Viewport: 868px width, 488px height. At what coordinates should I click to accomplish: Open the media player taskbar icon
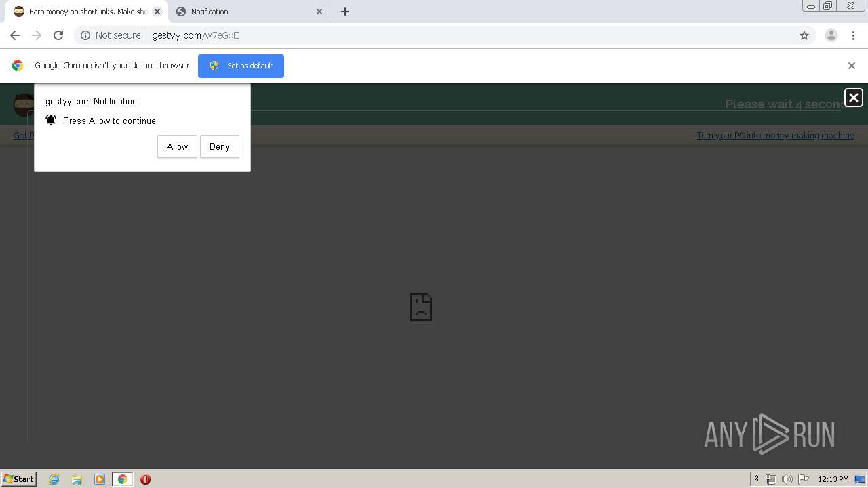(100, 479)
